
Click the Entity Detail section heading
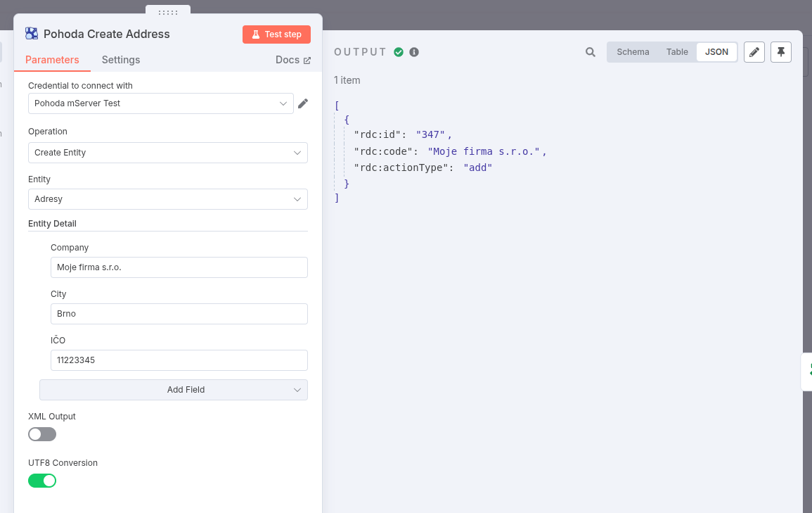click(52, 223)
